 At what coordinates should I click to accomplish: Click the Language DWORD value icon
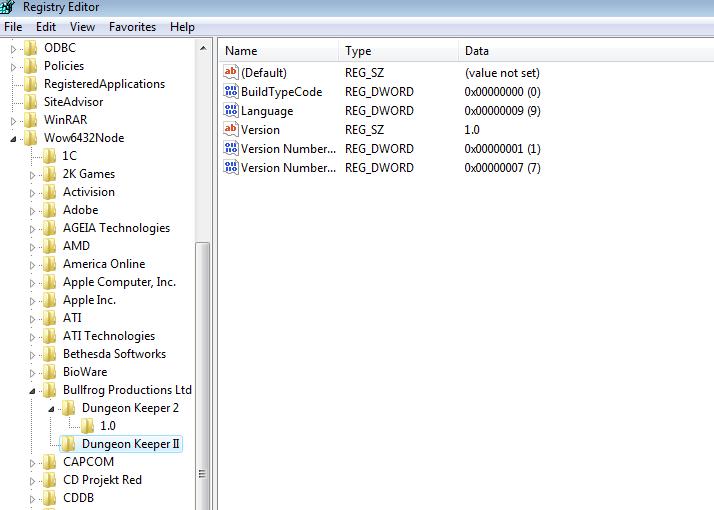pyautogui.click(x=231, y=110)
